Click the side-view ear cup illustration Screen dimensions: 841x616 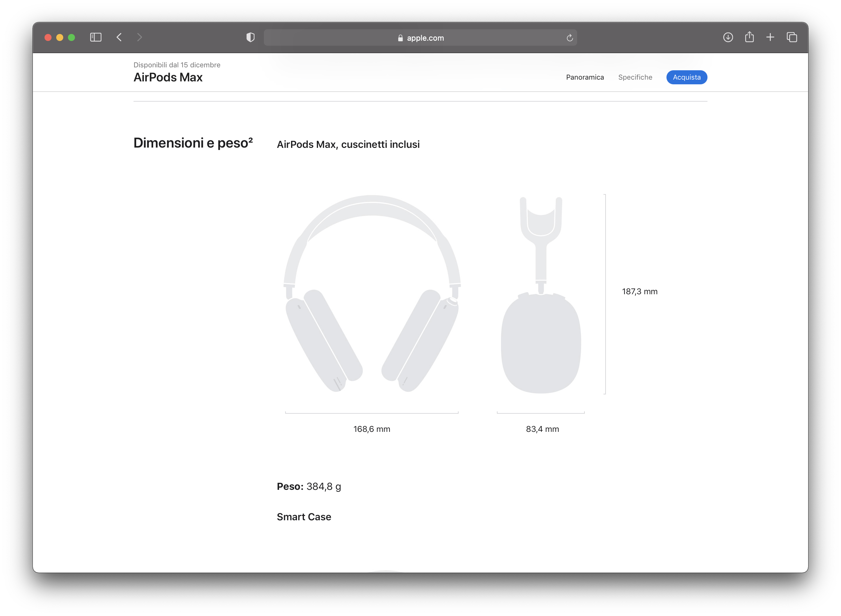coord(541,295)
